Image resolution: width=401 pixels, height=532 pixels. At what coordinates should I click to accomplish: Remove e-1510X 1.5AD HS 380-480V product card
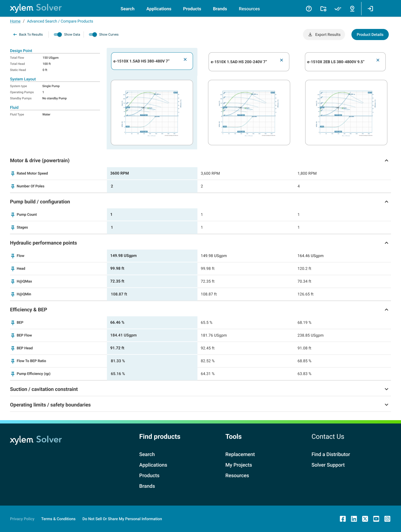point(185,60)
